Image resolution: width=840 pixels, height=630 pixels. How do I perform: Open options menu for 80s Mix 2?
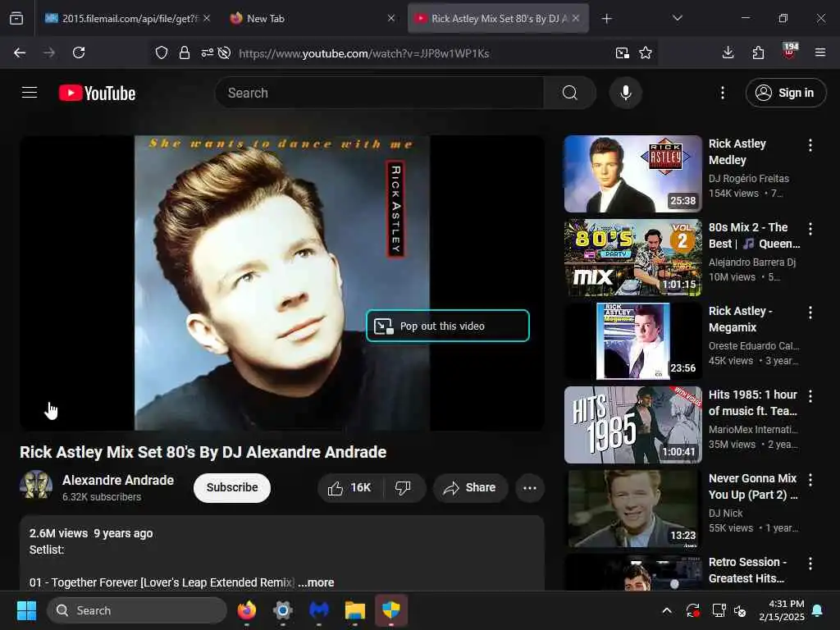[x=810, y=229]
